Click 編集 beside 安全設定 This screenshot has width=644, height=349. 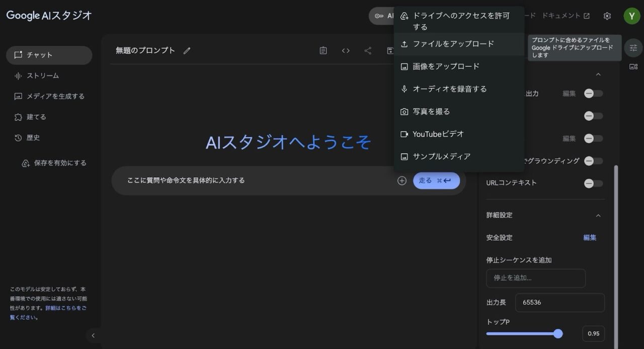(590, 238)
